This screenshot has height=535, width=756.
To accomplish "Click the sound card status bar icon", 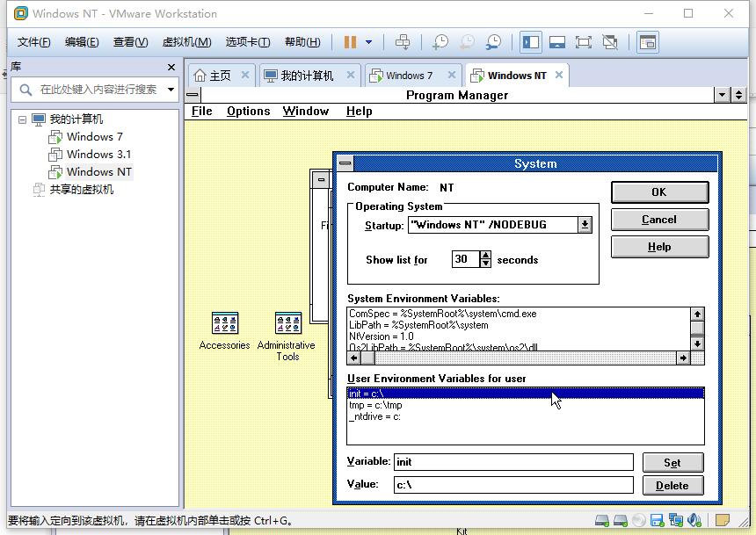I will coord(694,521).
